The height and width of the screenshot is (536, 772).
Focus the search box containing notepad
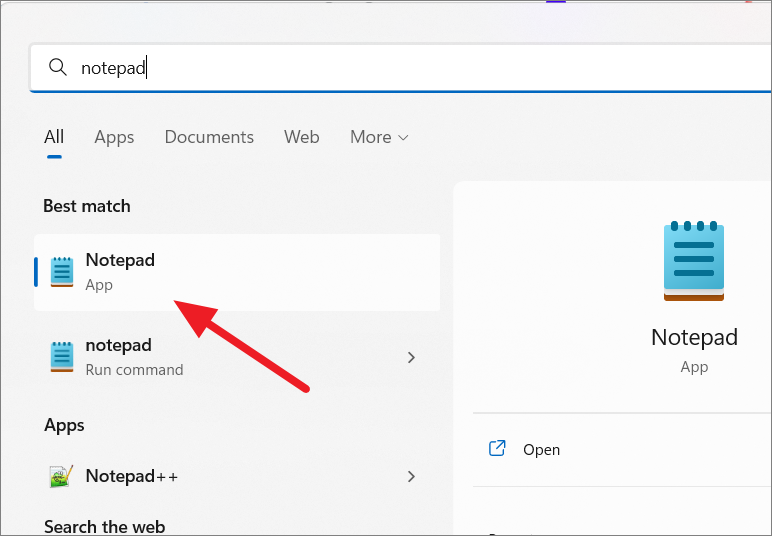point(400,67)
